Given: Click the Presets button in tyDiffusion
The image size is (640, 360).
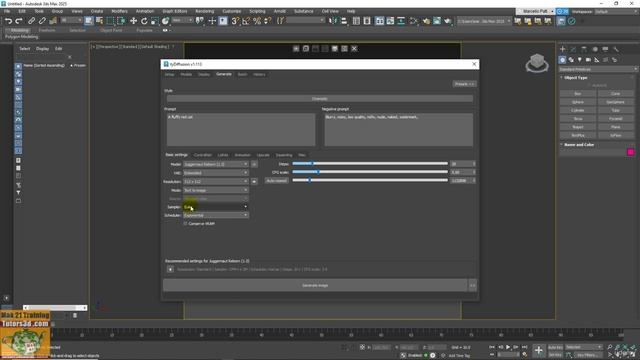Looking at the screenshot, I should click(464, 84).
